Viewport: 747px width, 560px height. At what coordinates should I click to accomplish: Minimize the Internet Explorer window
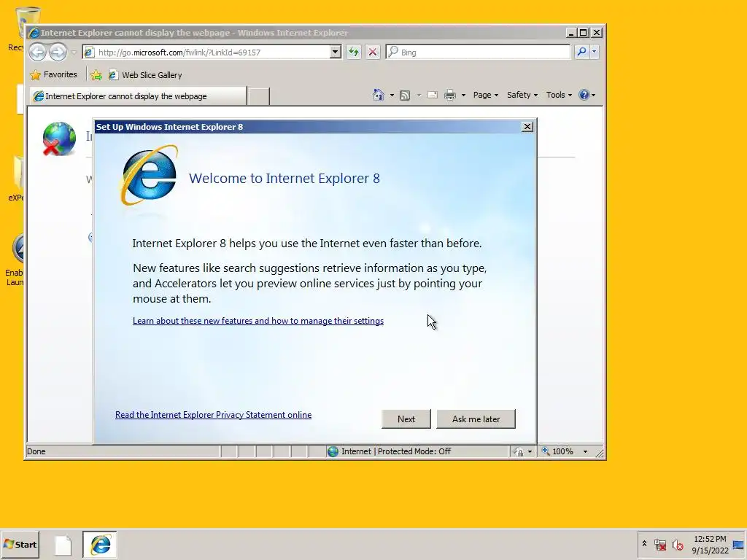[x=571, y=32]
